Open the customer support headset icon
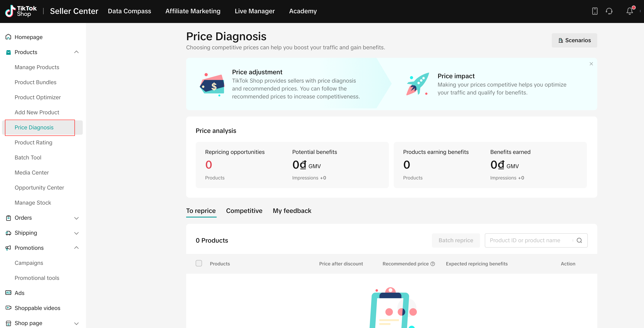The image size is (644, 328). pyautogui.click(x=609, y=11)
